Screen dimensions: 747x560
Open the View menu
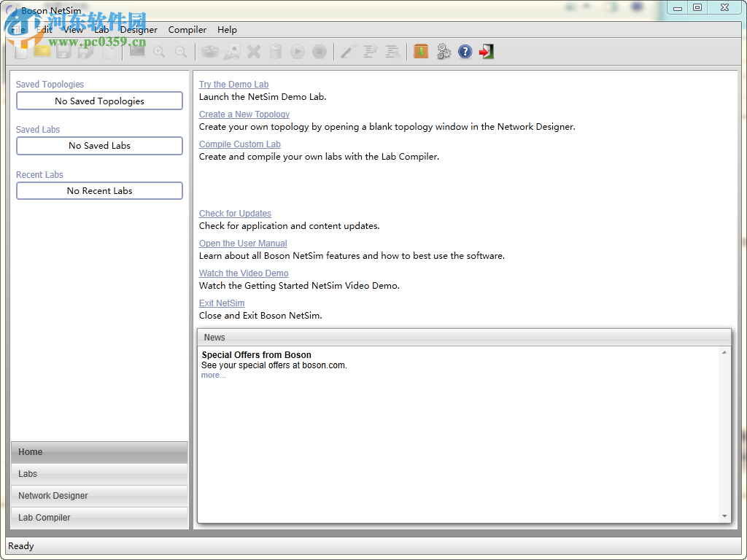click(74, 29)
